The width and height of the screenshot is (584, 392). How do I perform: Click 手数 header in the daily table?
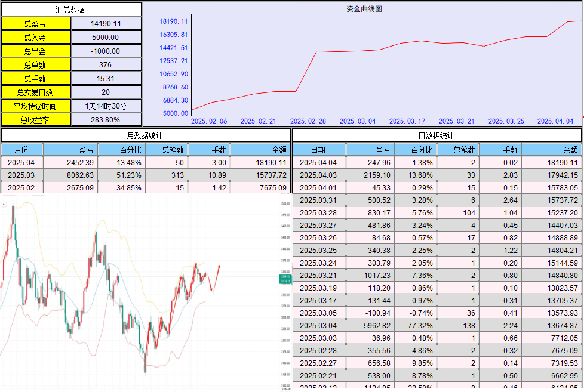coord(500,150)
